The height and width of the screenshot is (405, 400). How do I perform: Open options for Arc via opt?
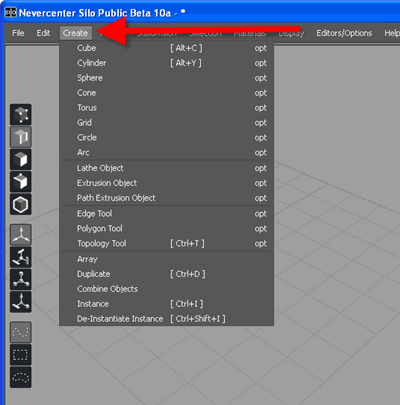pos(261,153)
